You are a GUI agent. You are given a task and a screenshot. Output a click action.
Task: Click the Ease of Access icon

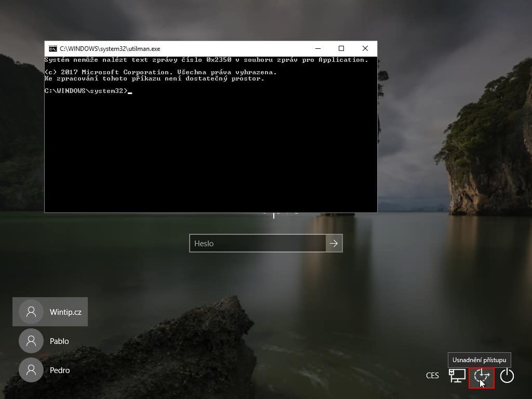[482, 376]
